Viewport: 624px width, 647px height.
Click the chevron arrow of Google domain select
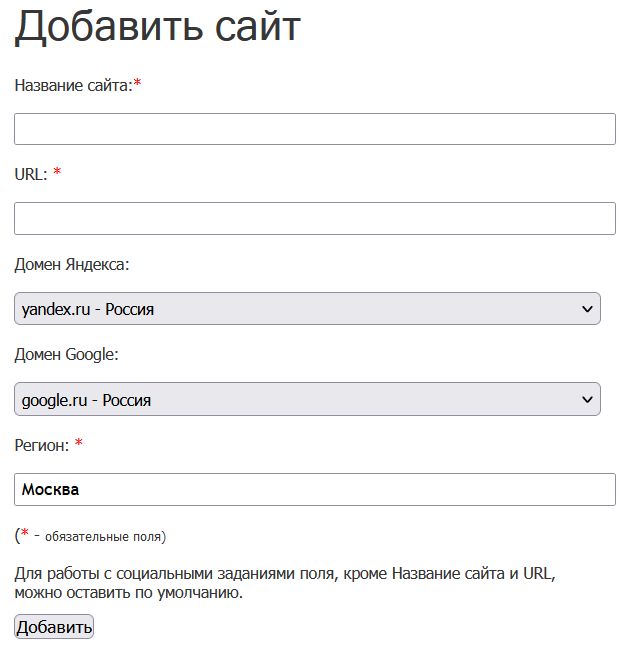click(587, 399)
